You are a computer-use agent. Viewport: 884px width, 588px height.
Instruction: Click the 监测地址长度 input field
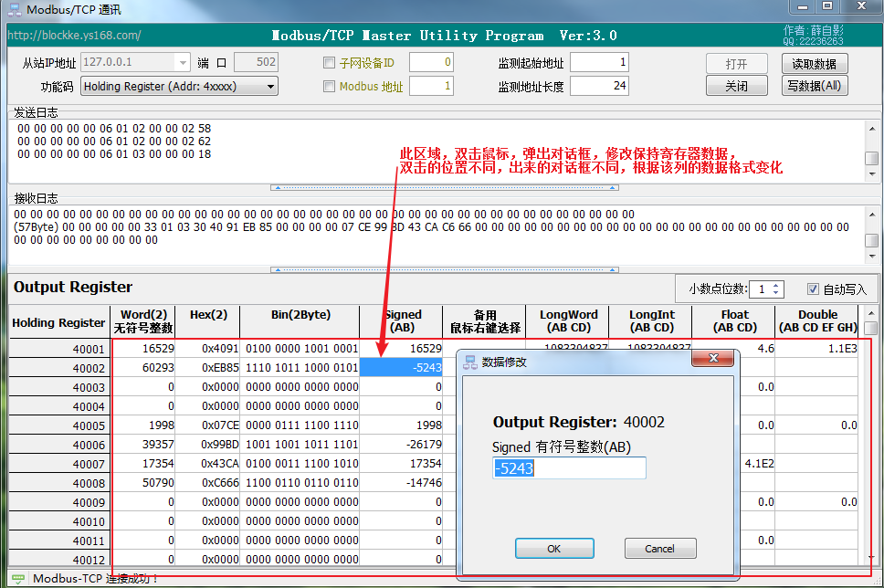(599, 87)
